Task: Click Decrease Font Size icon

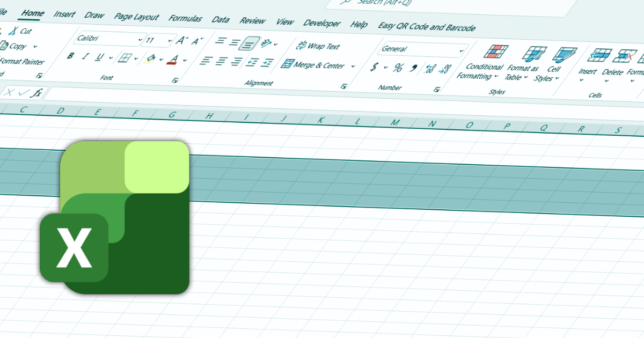Action: coord(197,41)
